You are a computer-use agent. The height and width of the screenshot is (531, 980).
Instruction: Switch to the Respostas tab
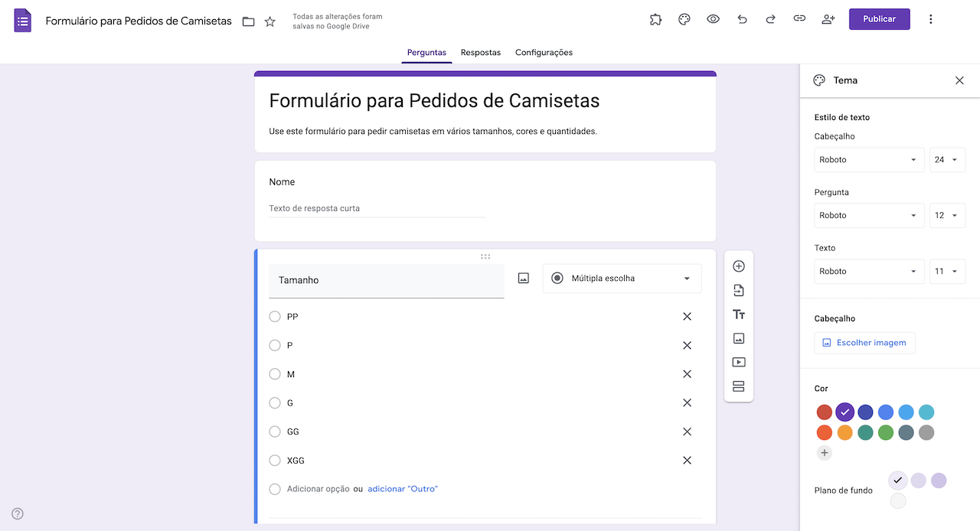pos(480,52)
